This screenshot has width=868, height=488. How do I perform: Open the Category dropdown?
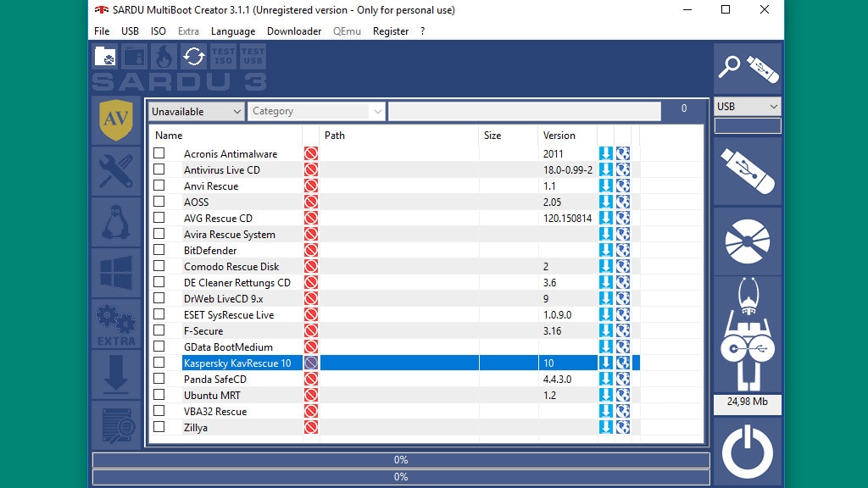316,111
